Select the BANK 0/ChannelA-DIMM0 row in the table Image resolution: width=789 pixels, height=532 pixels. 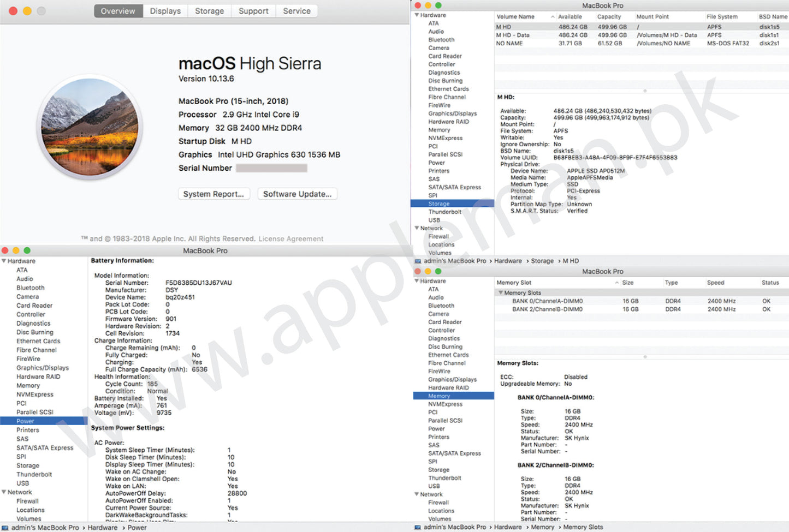point(642,301)
